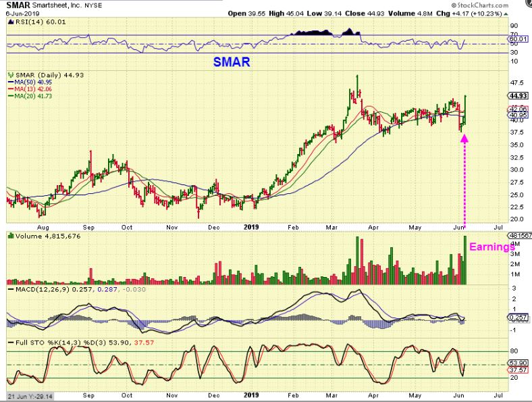The image size is (532, 402).
Task: Click the '21 Jun Y:-29.14' status readout
Action: [30, 396]
